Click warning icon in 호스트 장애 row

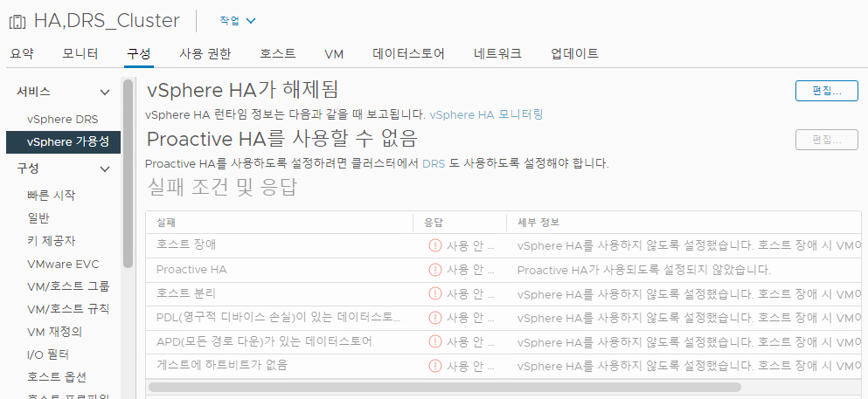(x=435, y=246)
